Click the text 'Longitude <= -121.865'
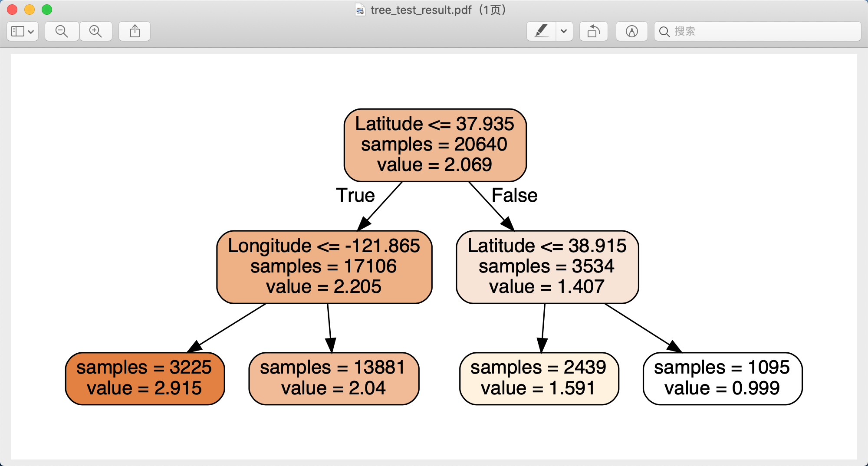 pyautogui.click(x=324, y=246)
